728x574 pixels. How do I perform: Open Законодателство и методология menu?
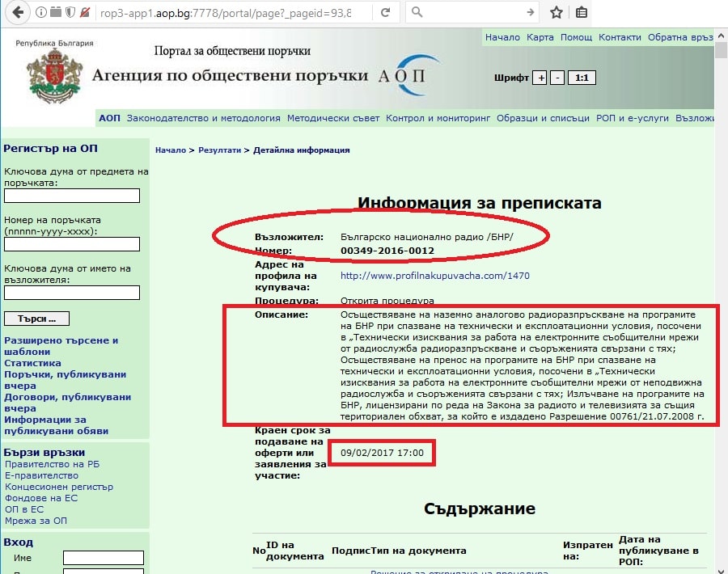pyautogui.click(x=203, y=118)
